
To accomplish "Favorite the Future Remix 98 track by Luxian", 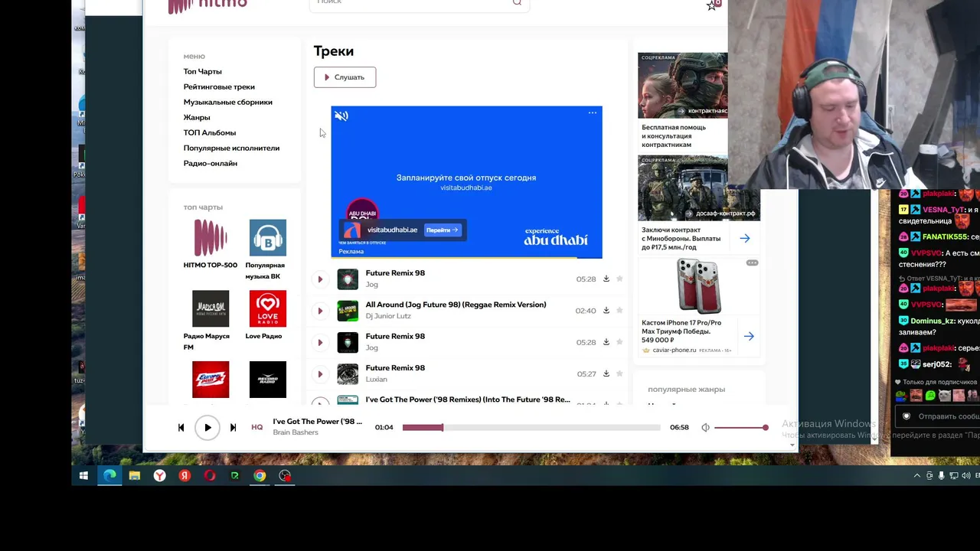I will (619, 374).
